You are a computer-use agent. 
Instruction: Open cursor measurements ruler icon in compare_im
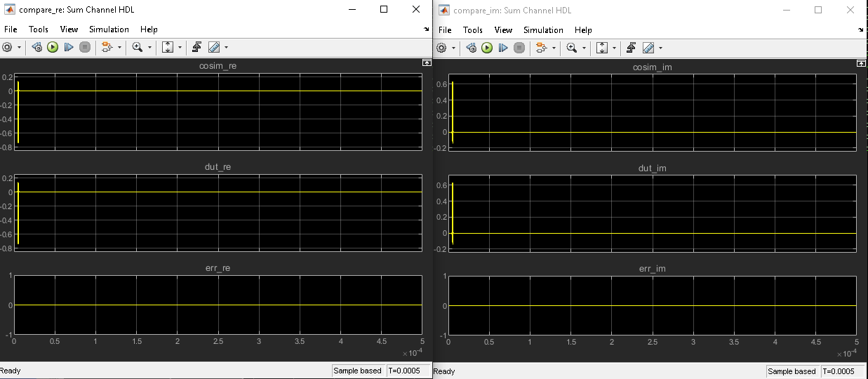click(x=648, y=48)
